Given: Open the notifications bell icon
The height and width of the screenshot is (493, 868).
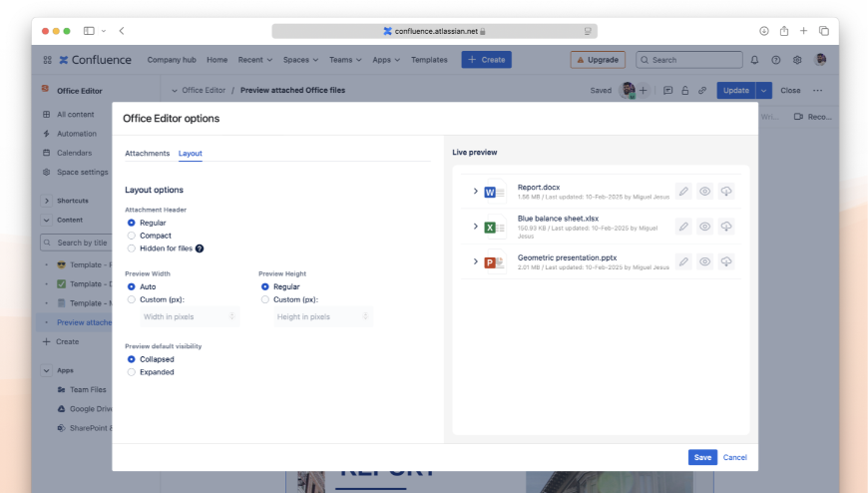Looking at the screenshot, I should (754, 60).
